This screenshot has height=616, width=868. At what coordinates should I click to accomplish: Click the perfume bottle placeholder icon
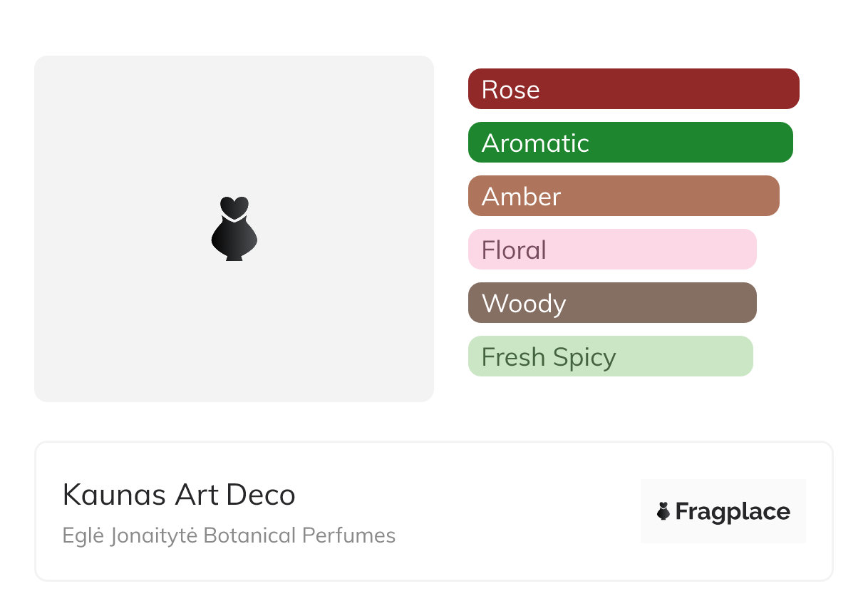234,235
